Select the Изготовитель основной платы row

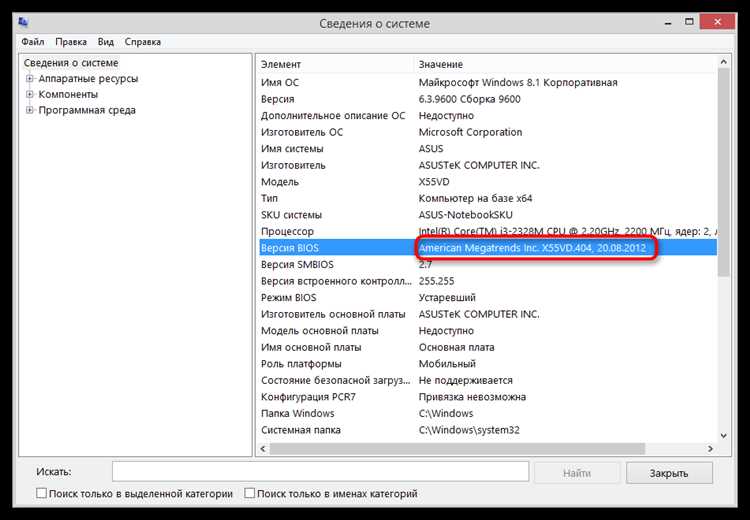[x=488, y=314]
